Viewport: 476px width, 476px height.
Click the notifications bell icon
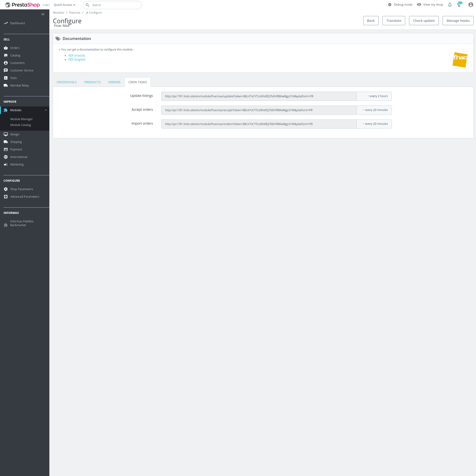pyautogui.click(x=450, y=5)
